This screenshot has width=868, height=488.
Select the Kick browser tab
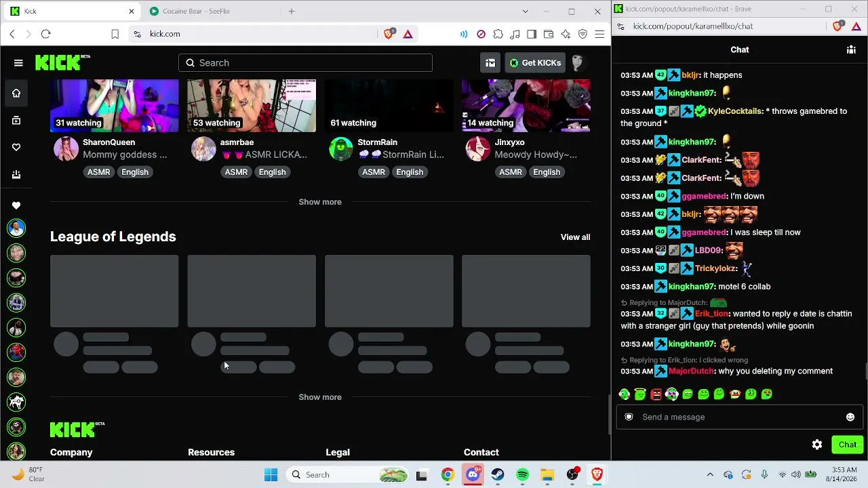click(x=73, y=12)
